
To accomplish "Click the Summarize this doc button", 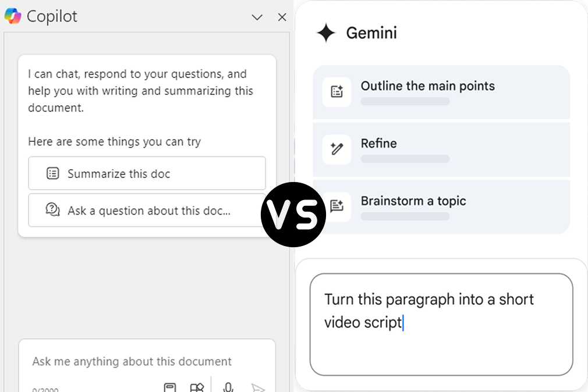I will click(147, 173).
